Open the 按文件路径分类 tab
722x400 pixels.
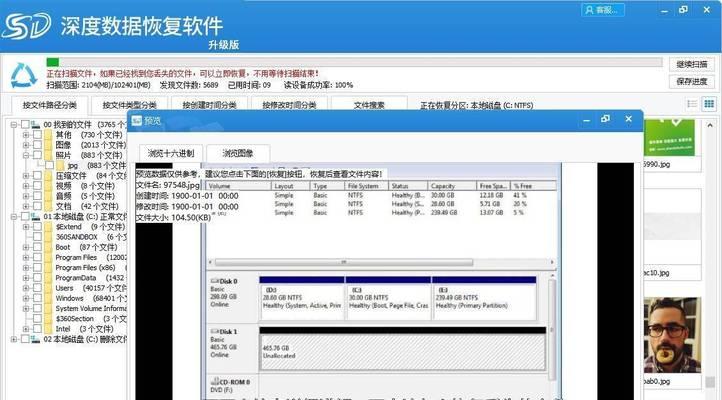point(49,105)
